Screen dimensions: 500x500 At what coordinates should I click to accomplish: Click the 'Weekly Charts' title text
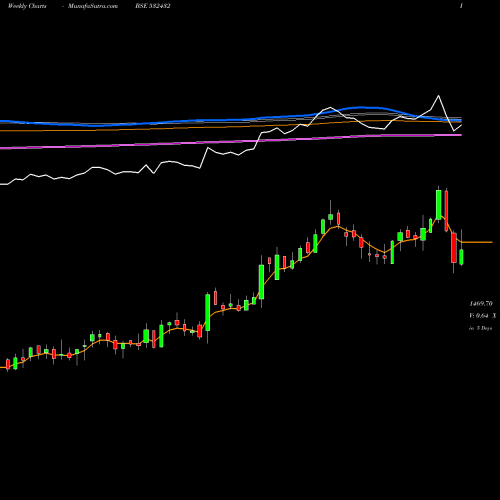click(27, 6)
